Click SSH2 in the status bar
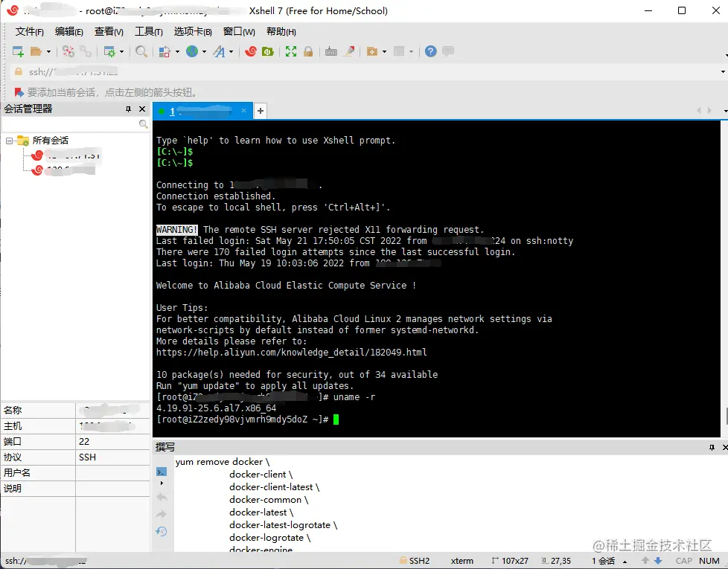Image resolution: width=728 pixels, height=569 pixels. click(415, 561)
